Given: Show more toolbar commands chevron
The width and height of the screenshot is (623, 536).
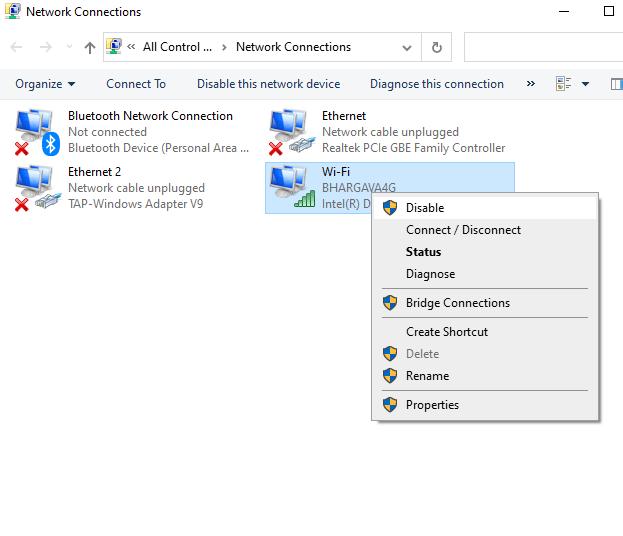Looking at the screenshot, I should [530, 84].
